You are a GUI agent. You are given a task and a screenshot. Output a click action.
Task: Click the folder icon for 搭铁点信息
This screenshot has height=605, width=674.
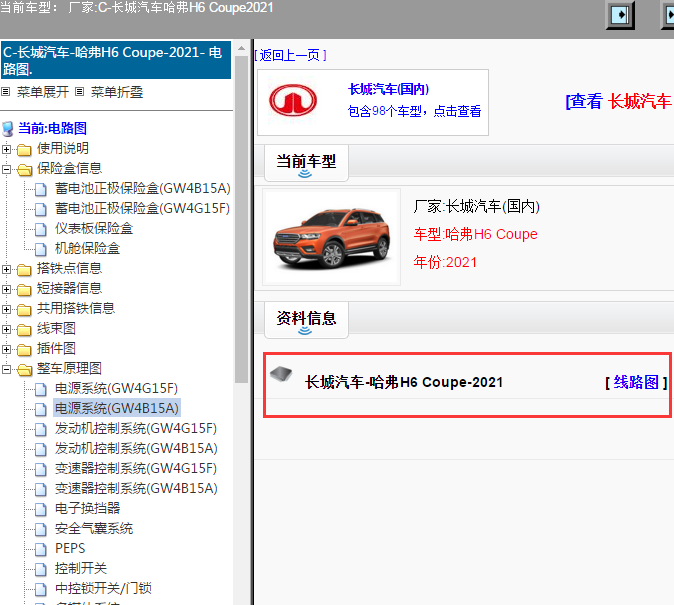point(24,270)
